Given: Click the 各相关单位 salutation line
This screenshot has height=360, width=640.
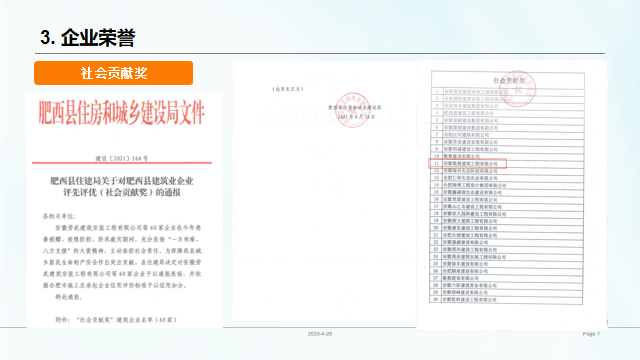Looking at the screenshot, I should click(x=60, y=216).
